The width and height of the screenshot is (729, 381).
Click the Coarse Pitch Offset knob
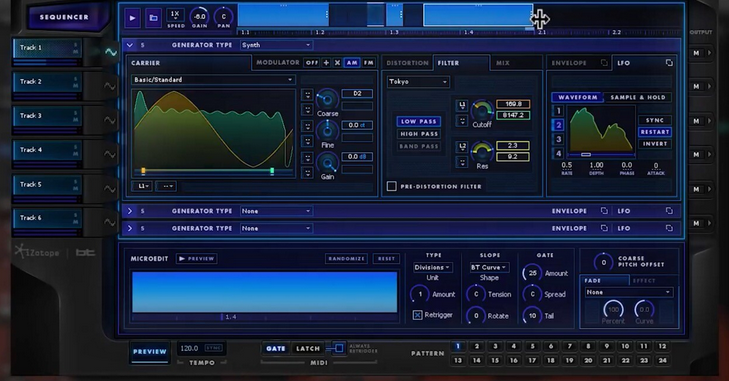[x=603, y=262]
